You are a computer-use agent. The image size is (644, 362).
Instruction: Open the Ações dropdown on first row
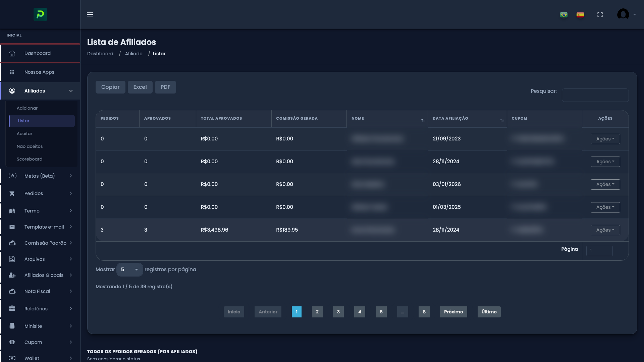[x=605, y=138]
